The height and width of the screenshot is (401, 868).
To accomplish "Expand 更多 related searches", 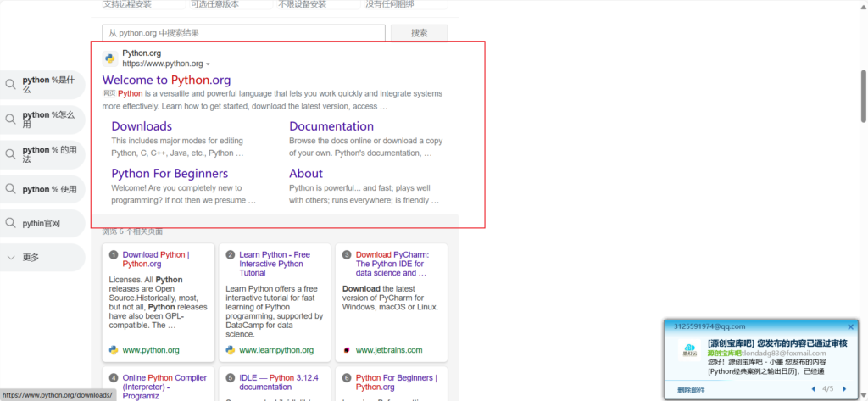I will coord(42,258).
